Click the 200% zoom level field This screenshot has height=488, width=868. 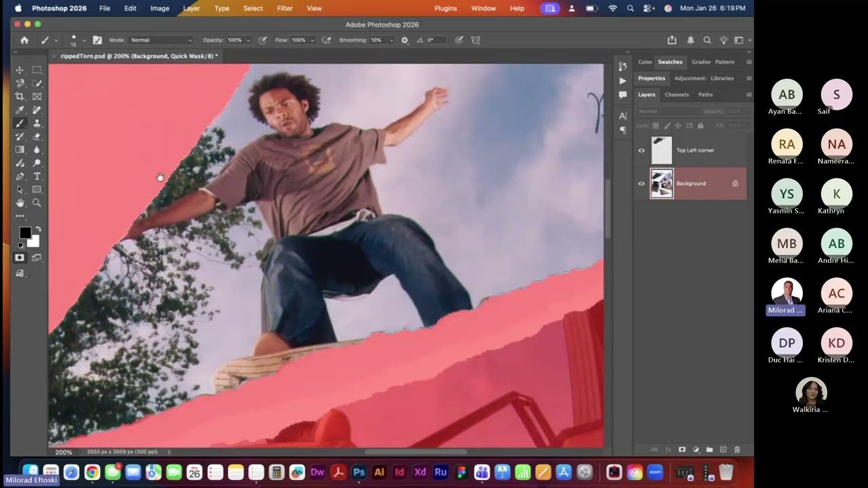click(64, 452)
